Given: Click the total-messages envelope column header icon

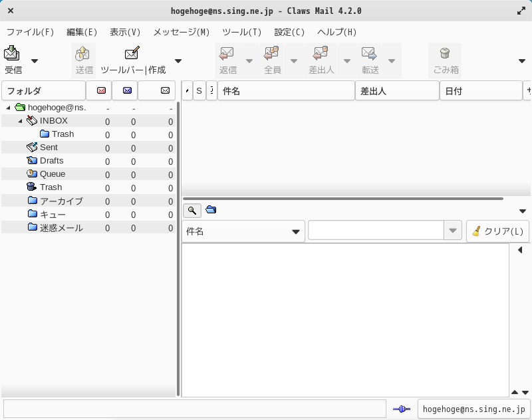Looking at the screenshot, I should tap(165, 90).
